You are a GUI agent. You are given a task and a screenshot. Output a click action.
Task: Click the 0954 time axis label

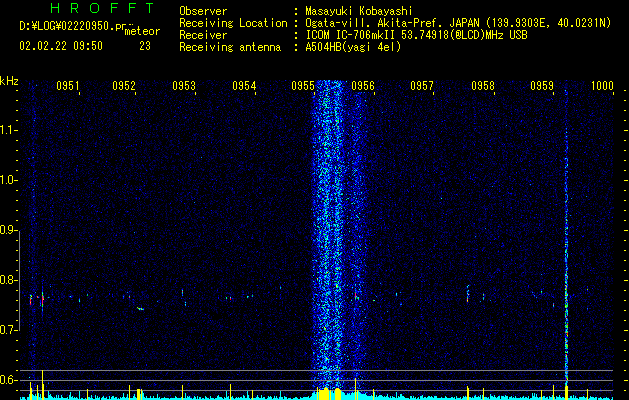(x=244, y=86)
